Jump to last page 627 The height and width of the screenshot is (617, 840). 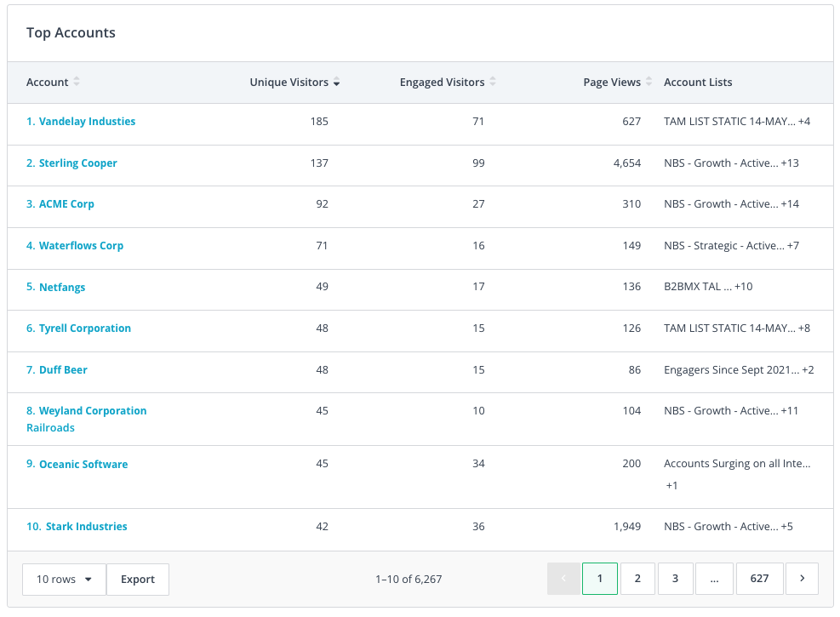(x=760, y=579)
